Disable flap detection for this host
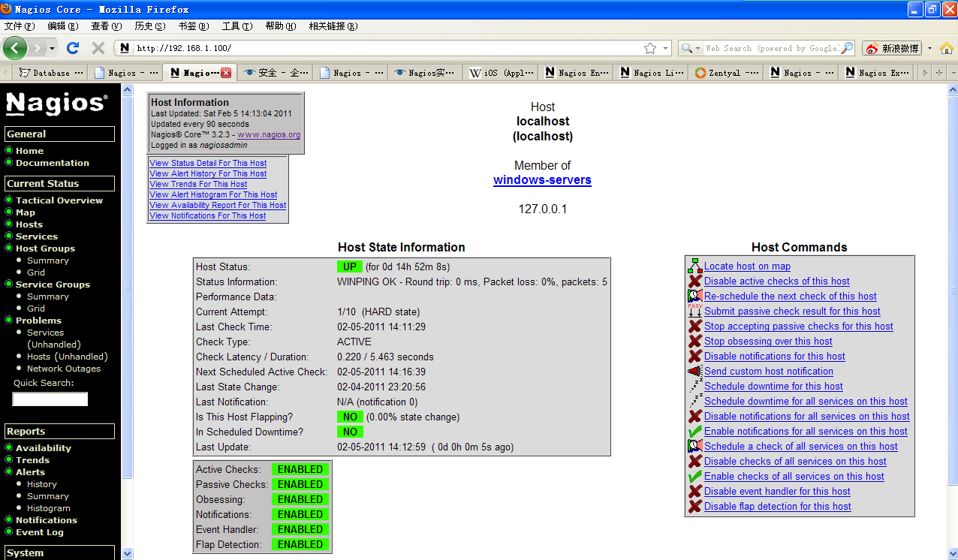Screen dimensions: 958x560 pos(777,507)
